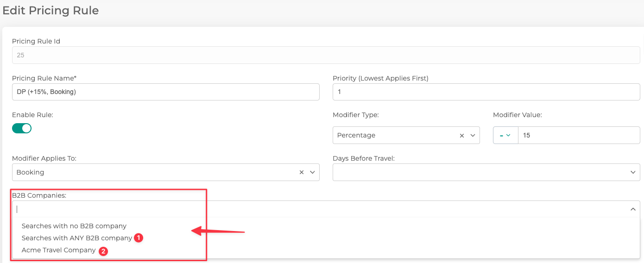Image resolution: width=644 pixels, height=263 pixels.
Task: Pick Acme Travel Company from list
Action: point(59,250)
